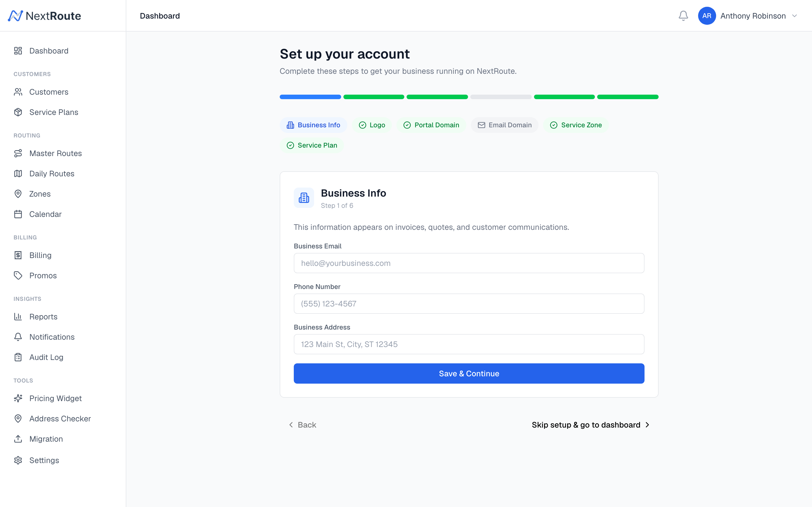Click the Service Zone completion checkmark
The image size is (812, 507).
tap(554, 125)
